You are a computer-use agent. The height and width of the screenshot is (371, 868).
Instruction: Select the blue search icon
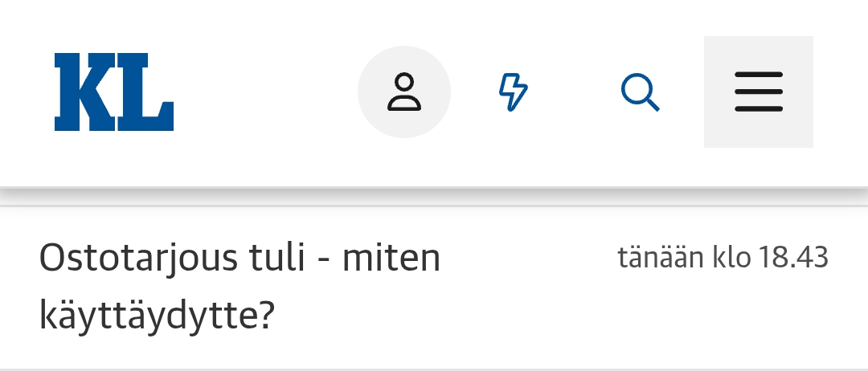click(640, 92)
